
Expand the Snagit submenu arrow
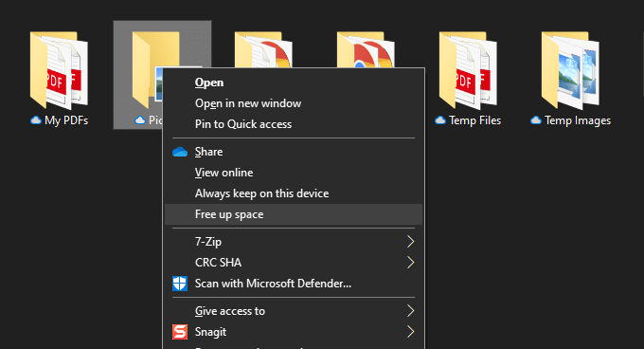[410, 332]
